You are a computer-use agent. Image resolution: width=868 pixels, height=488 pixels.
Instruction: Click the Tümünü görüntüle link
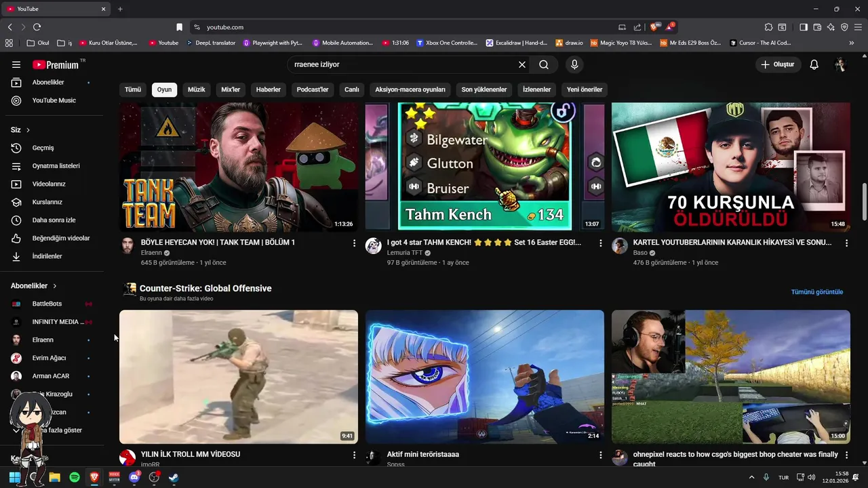[817, 292]
